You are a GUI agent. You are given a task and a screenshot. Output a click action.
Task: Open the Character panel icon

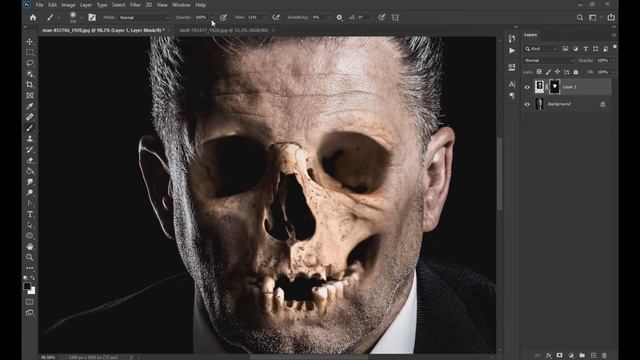(512, 84)
